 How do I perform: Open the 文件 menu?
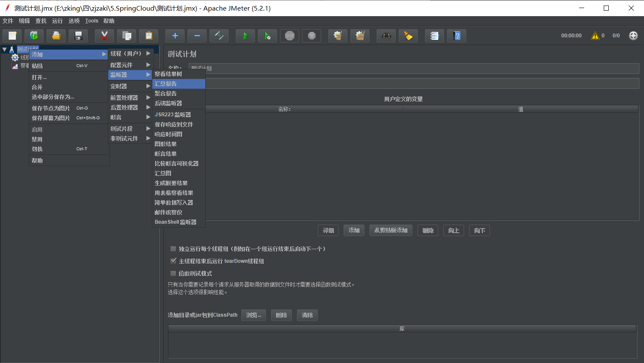[x=8, y=21]
